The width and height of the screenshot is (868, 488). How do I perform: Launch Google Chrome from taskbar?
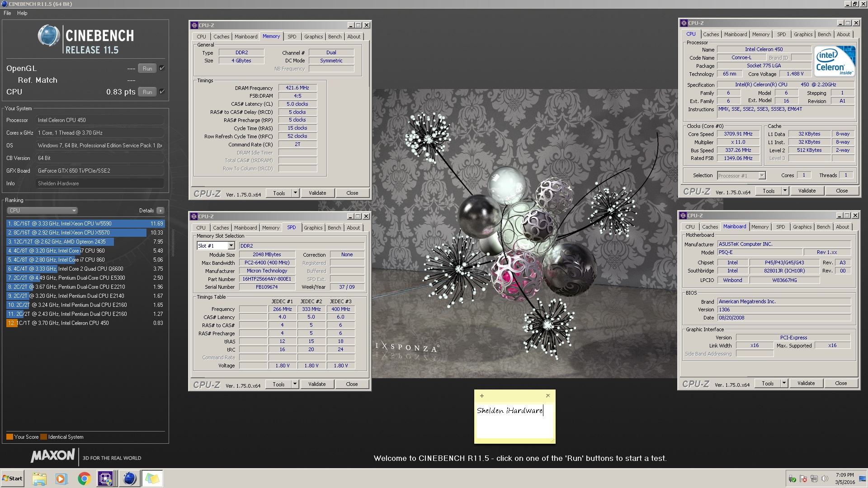pyautogui.click(x=84, y=479)
